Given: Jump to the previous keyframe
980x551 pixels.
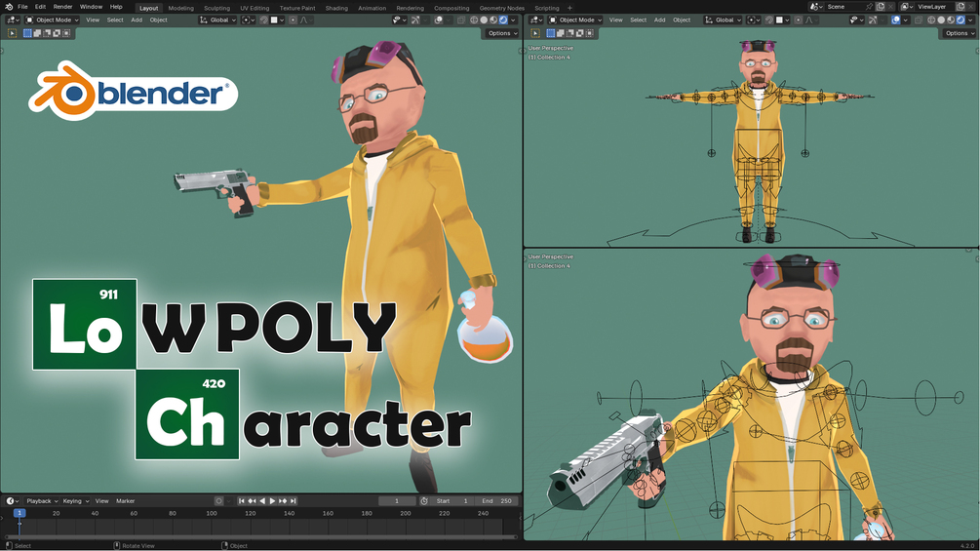Looking at the screenshot, I should 252,501.
